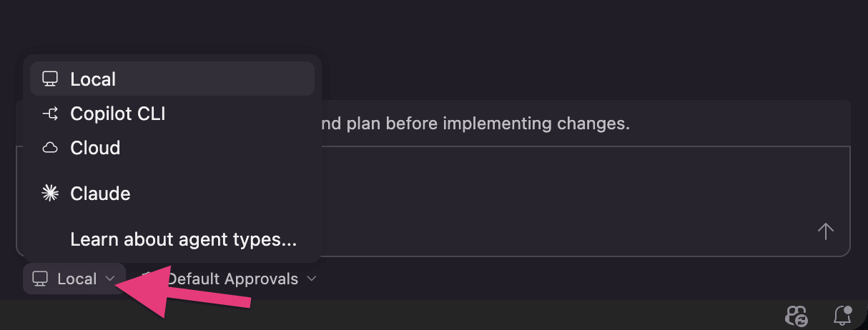
Task: Choose Copilot CLI from the agent list
Action: pos(118,114)
